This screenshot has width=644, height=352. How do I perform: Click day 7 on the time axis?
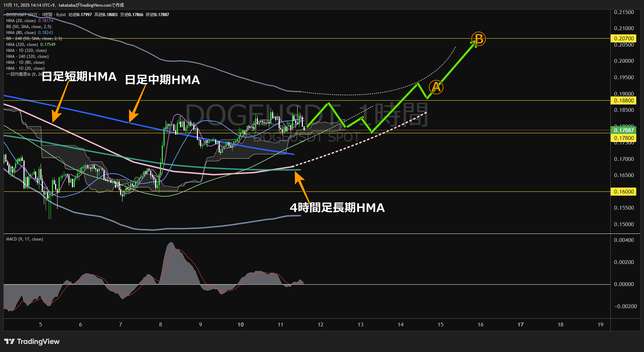[121, 325]
